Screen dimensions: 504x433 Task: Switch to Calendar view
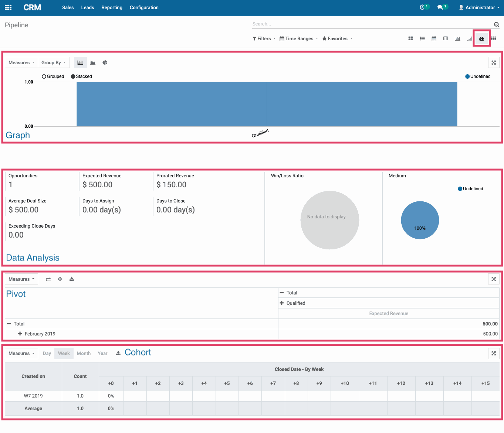pos(434,38)
